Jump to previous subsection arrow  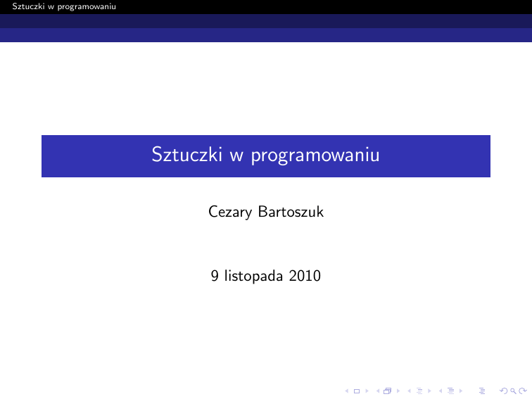[407, 391]
